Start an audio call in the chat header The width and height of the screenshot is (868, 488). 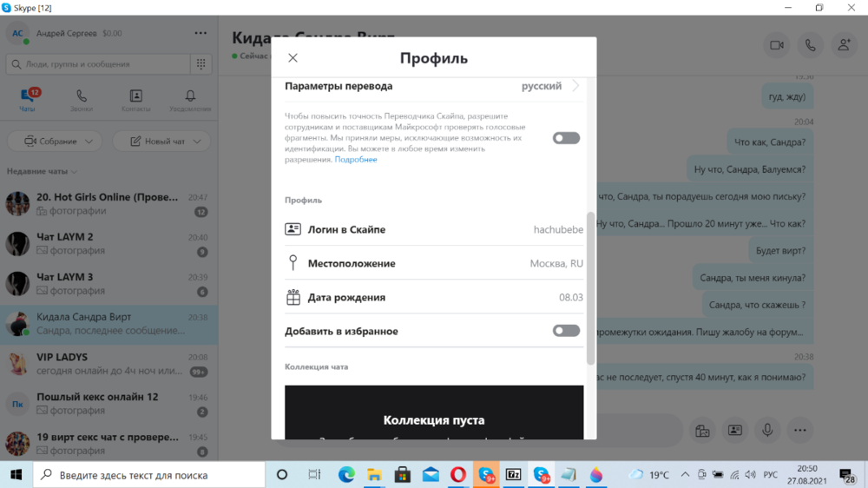coord(811,45)
